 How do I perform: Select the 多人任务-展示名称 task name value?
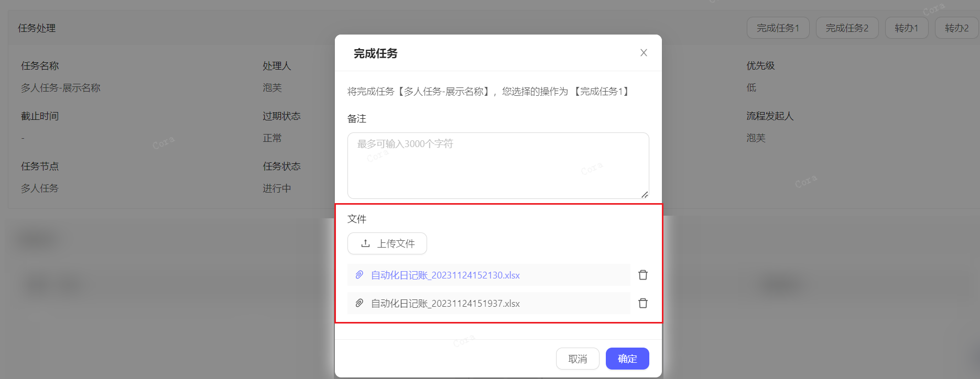(61, 88)
